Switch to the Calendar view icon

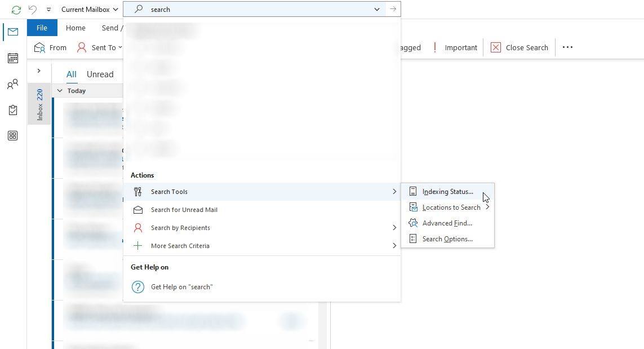click(12, 58)
